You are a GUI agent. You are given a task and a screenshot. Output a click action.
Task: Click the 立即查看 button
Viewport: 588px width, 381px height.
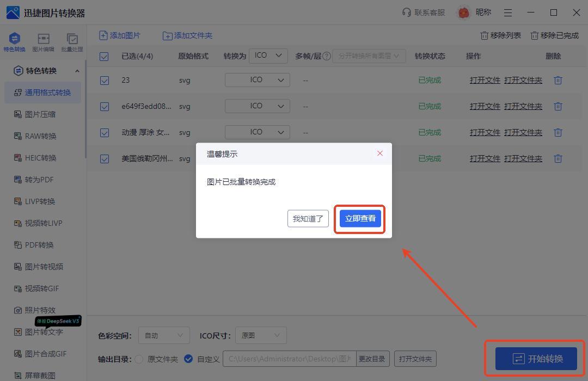coord(360,219)
